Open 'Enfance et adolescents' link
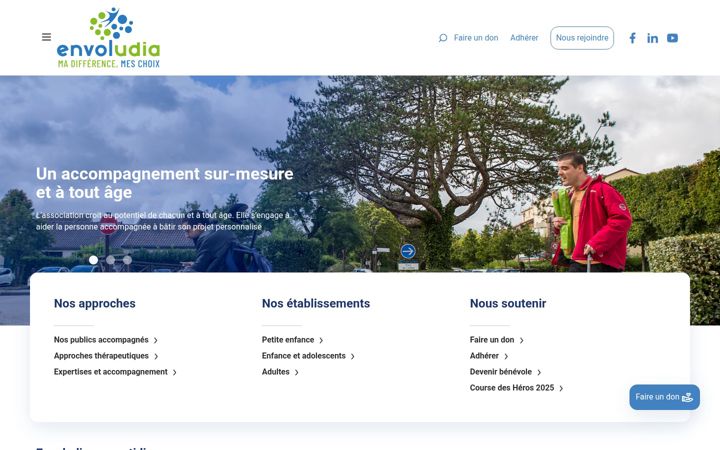The image size is (720, 450). [x=308, y=356]
